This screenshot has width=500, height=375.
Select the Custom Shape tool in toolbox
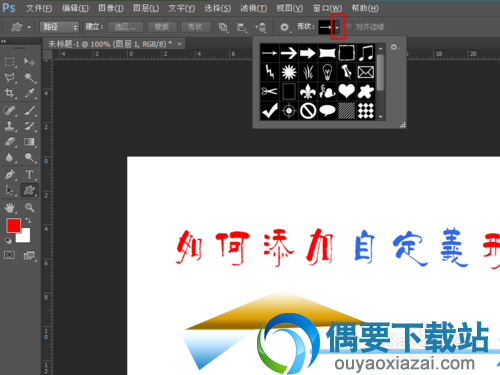pos(29,190)
